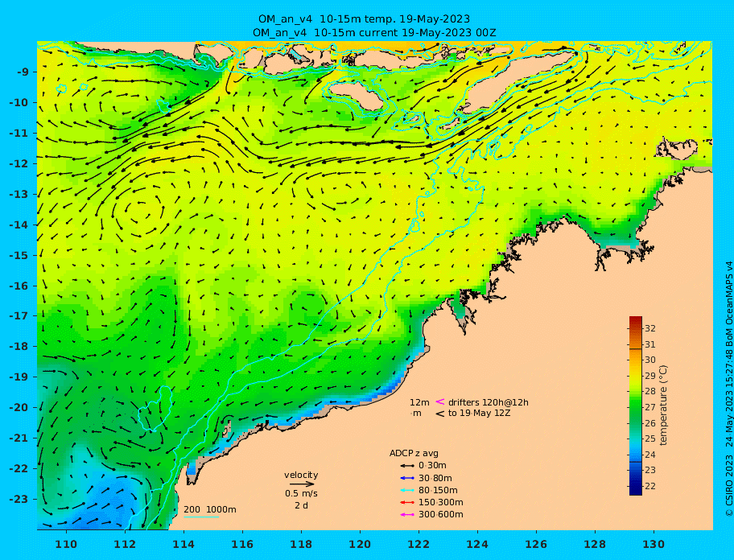Click the color bar value '25'
Screen dimensions: 734x560
coord(650,439)
